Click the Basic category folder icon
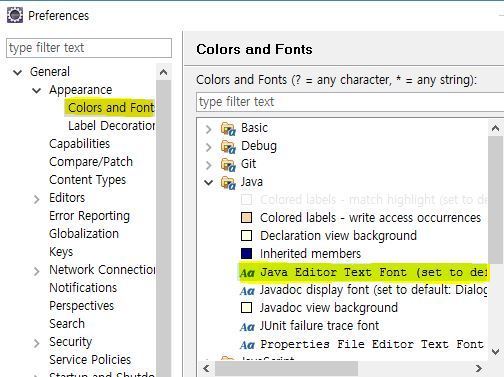The width and height of the screenshot is (504, 377). 228,129
